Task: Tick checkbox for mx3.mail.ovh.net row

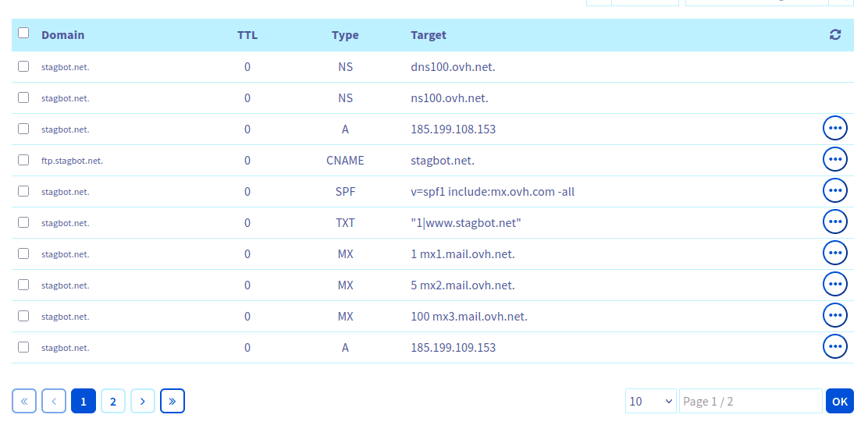Action: click(23, 317)
